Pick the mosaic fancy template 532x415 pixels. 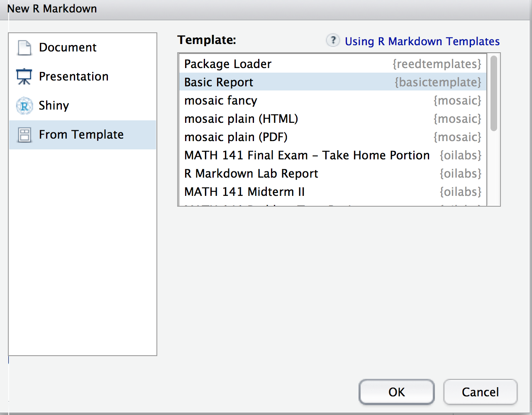click(221, 100)
